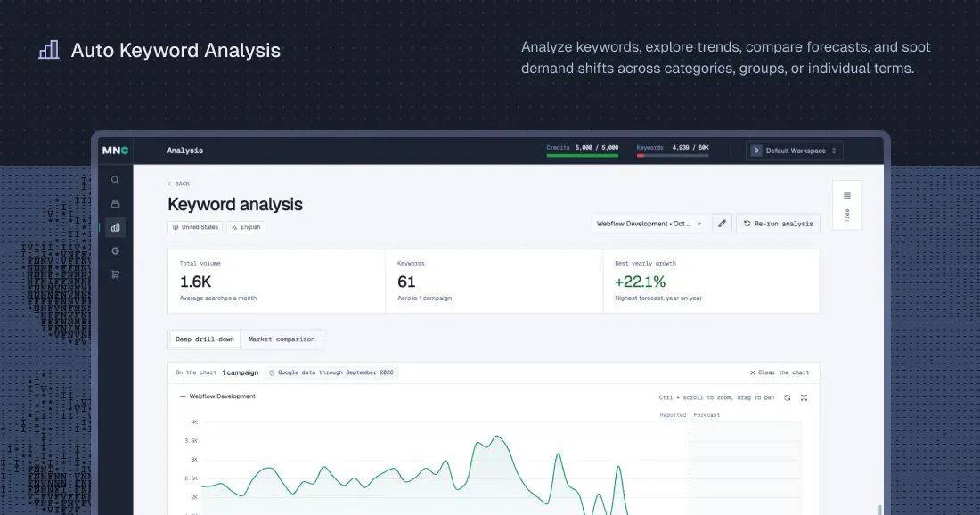The image size is (980, 515).
Task: Click the Forecast label above chart
Action: coord(706,415)
